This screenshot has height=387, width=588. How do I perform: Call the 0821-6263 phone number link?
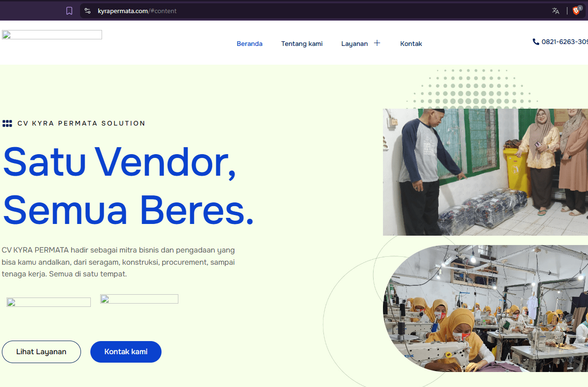click(565, 42)
